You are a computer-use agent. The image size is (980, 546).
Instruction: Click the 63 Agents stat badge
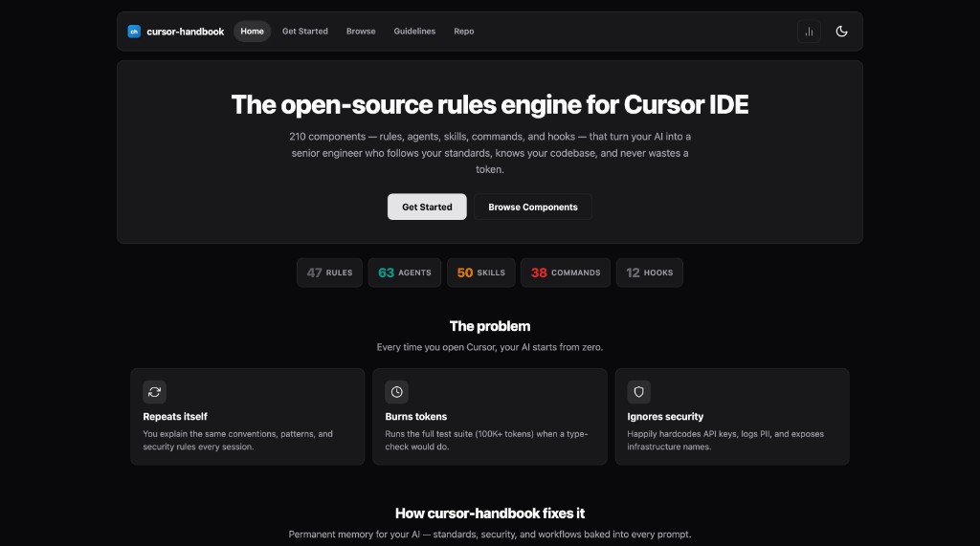coord(405,273)
